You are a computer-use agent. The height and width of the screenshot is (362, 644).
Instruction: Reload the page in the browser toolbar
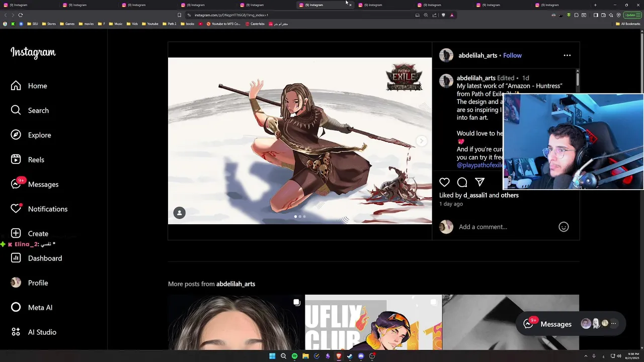21,15
